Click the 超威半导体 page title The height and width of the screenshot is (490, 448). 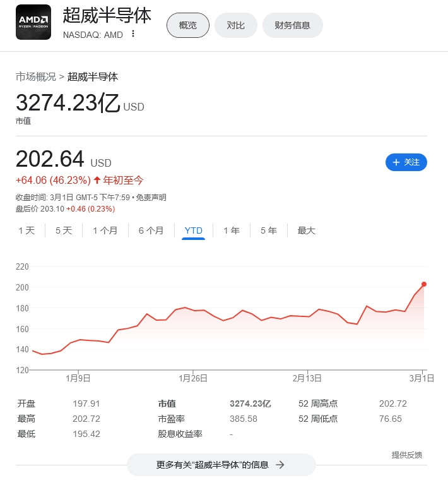tap(107, 16)
